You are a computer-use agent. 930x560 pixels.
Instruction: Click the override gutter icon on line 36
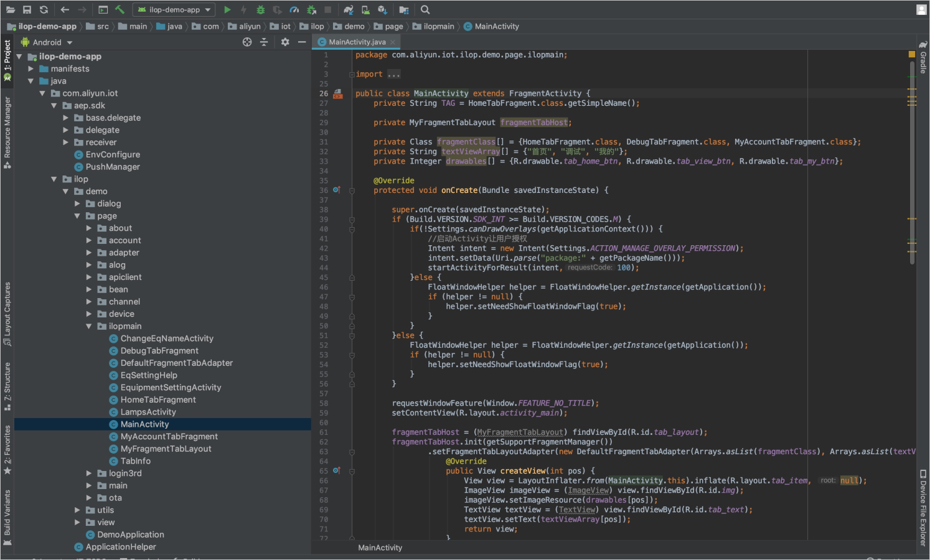pos(337,190)
